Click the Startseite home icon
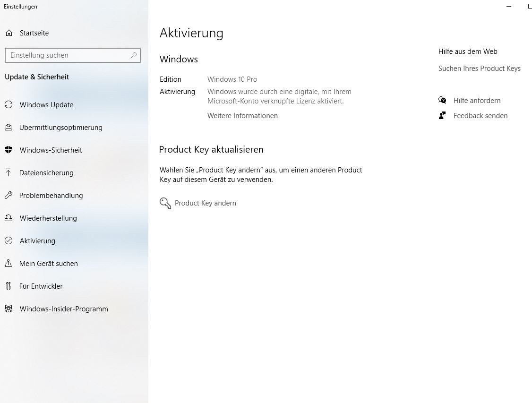The image size is (532, 403). point(9,33)
